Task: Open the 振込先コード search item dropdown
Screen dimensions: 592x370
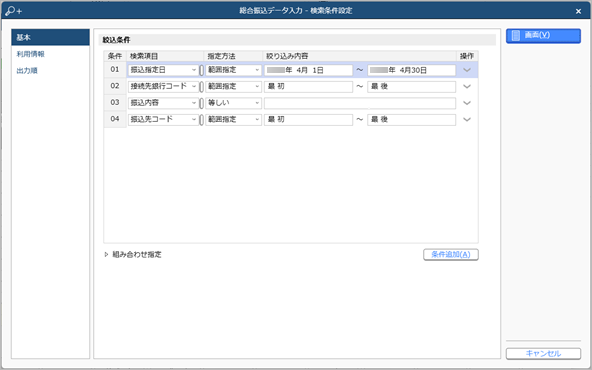Action: point(163,120)
